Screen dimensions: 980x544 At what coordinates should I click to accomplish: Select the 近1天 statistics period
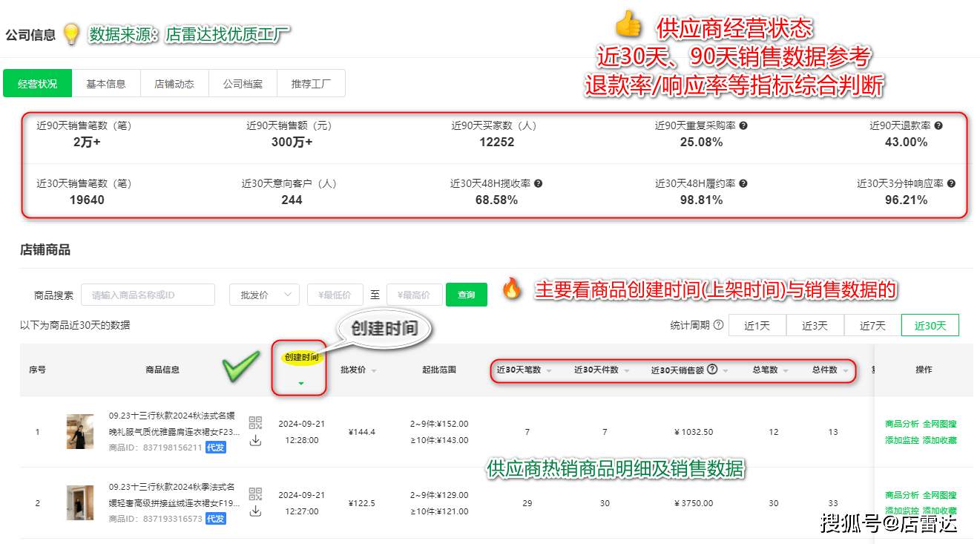tap(757, 325)
